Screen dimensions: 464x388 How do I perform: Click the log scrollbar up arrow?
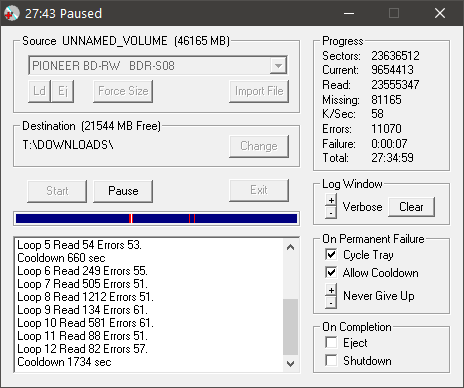point(290,247)
